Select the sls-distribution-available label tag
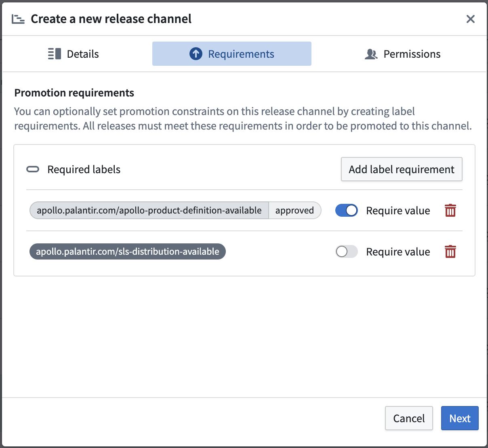The image size is (488, 448). [x=128, y=252]
